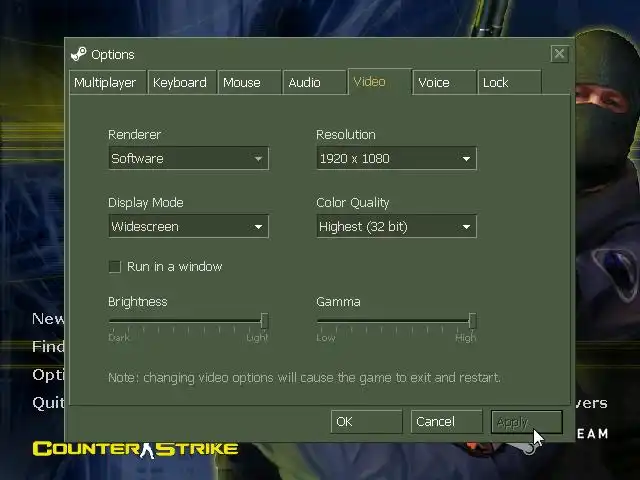Screen dimensions: 640x480
Task: Click the Brightness slider handle
Action: [x=264, y=321]
